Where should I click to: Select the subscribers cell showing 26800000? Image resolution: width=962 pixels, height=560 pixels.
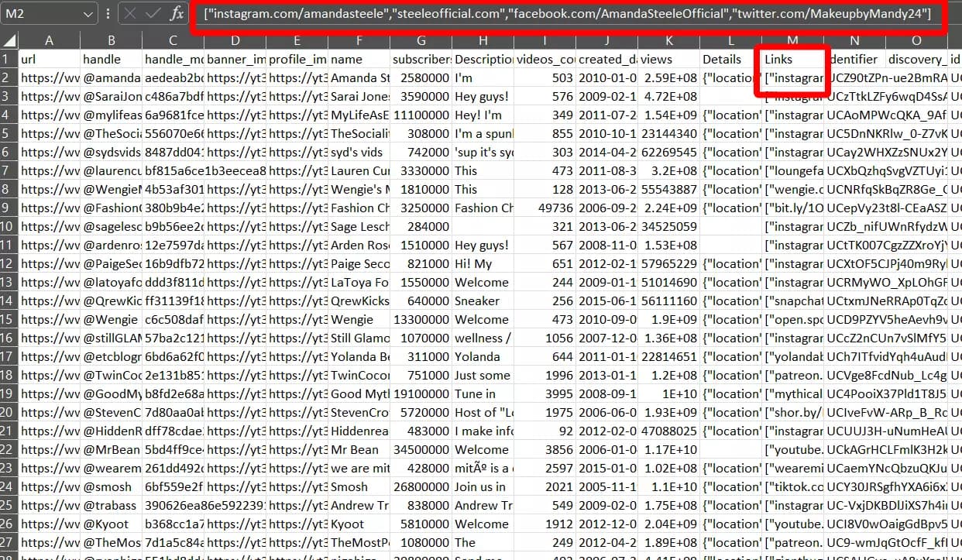pyautogui.click(x=421, y=486)
